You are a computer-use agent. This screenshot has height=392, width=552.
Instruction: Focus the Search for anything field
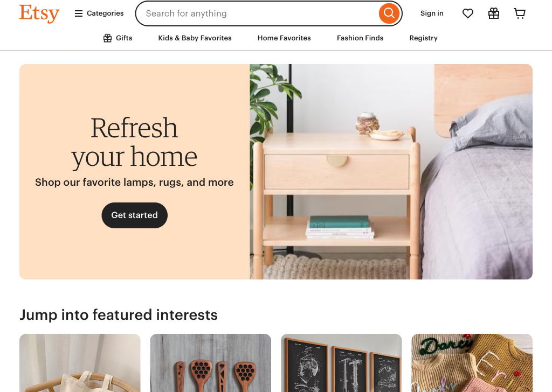click(257, 13)
